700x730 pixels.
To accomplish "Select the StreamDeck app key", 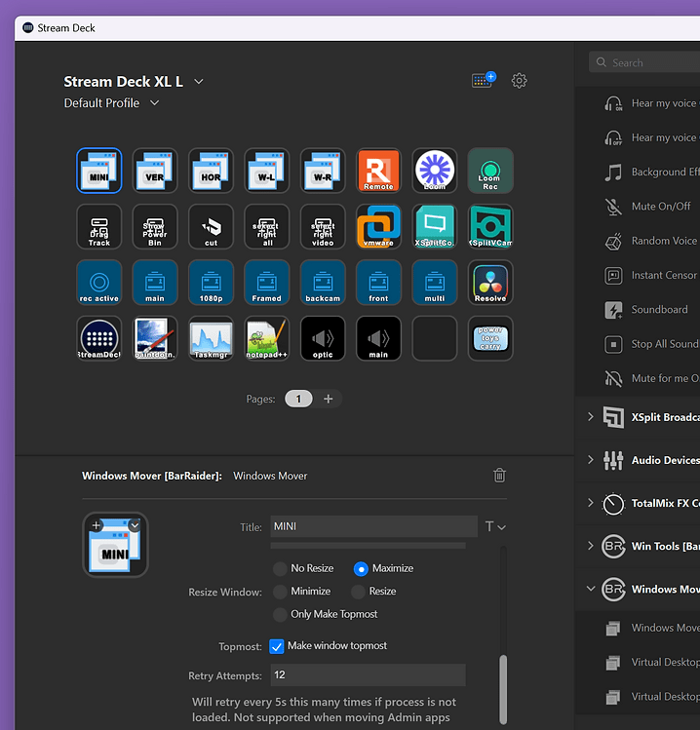I will (x=99, y=338).
